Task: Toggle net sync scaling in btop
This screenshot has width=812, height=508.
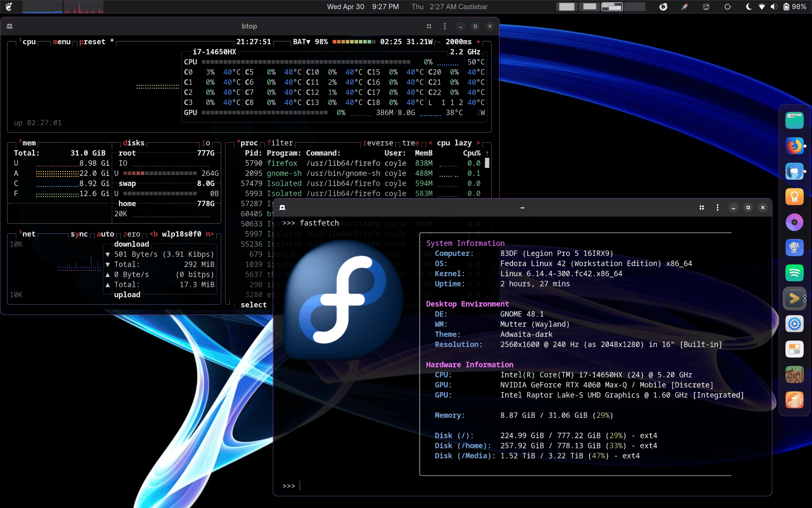Action: pos(79,234)
